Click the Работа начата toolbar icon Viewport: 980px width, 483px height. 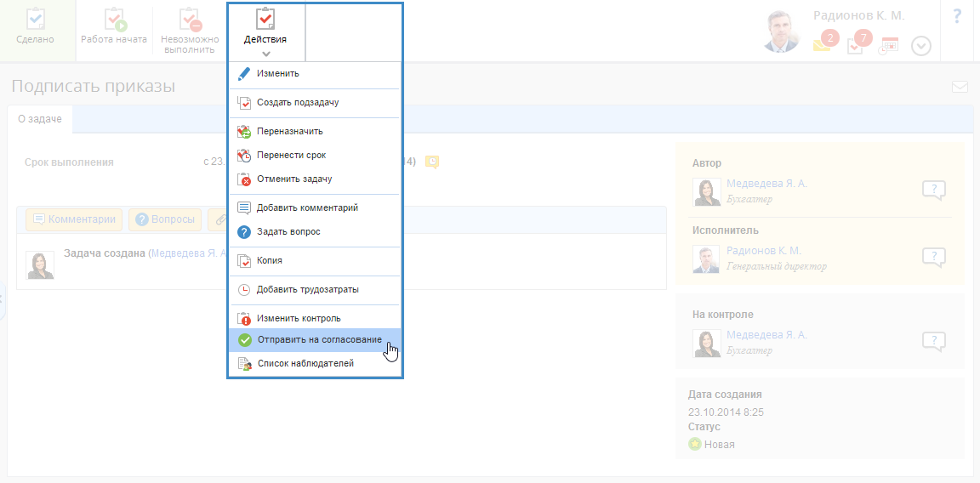114,20
